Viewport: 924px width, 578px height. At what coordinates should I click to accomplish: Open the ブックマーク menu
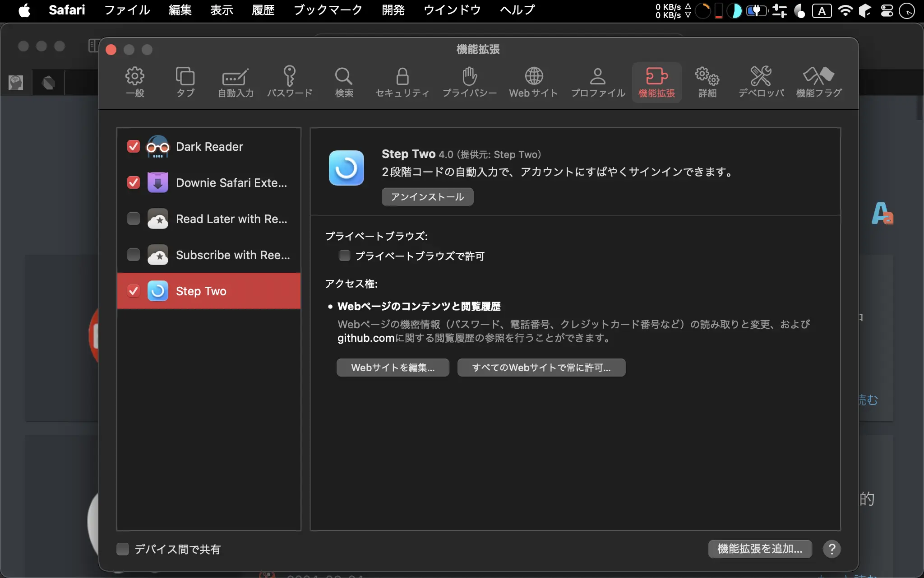point(328,10)
